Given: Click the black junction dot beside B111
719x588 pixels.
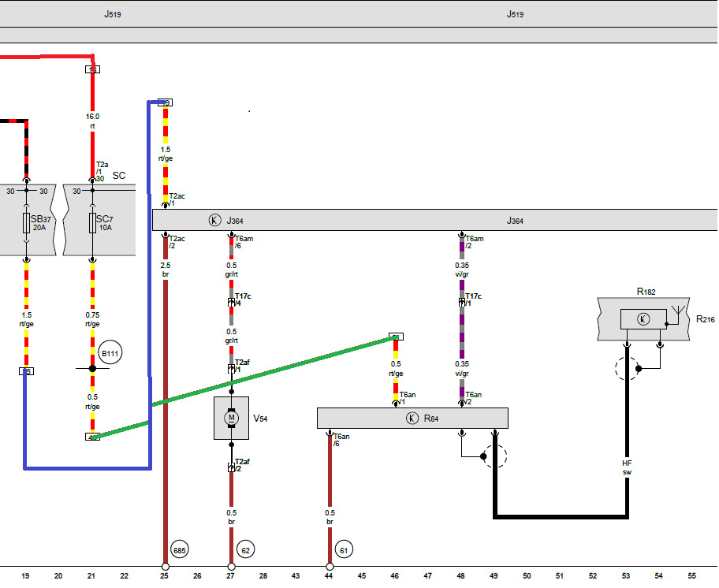Looking at the screenshot, I should pyautogui.click(x=92, y=368).
